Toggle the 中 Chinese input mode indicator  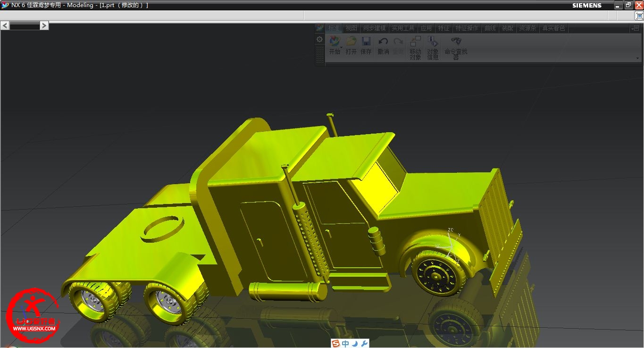tap(345, 343)
